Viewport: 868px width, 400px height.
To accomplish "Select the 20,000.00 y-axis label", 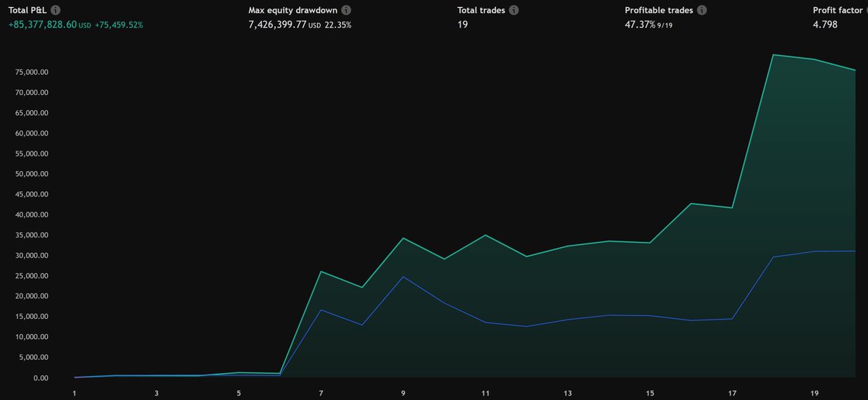I will [x=33, y=296].
